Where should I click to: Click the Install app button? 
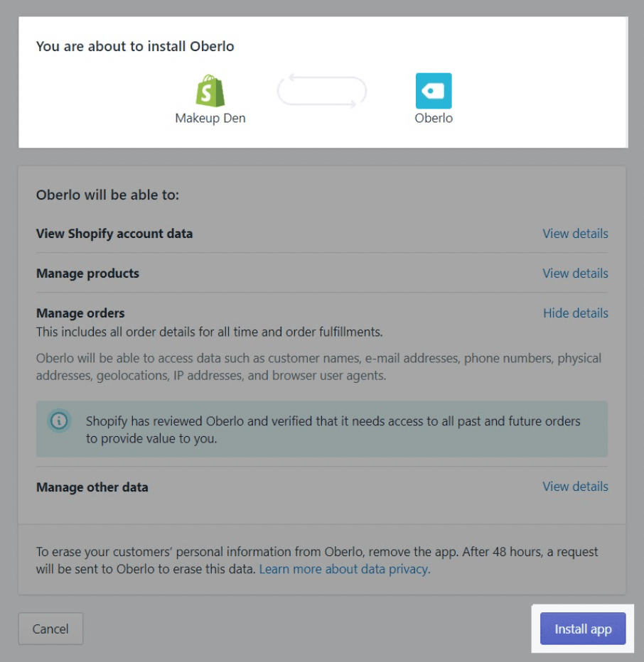pos(583,629)
